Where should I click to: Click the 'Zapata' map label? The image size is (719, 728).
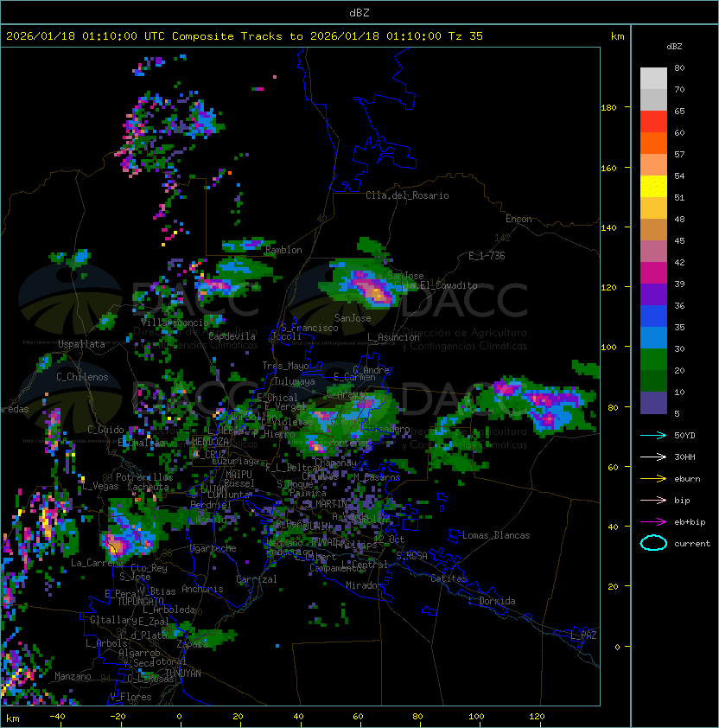click(192, 644)
